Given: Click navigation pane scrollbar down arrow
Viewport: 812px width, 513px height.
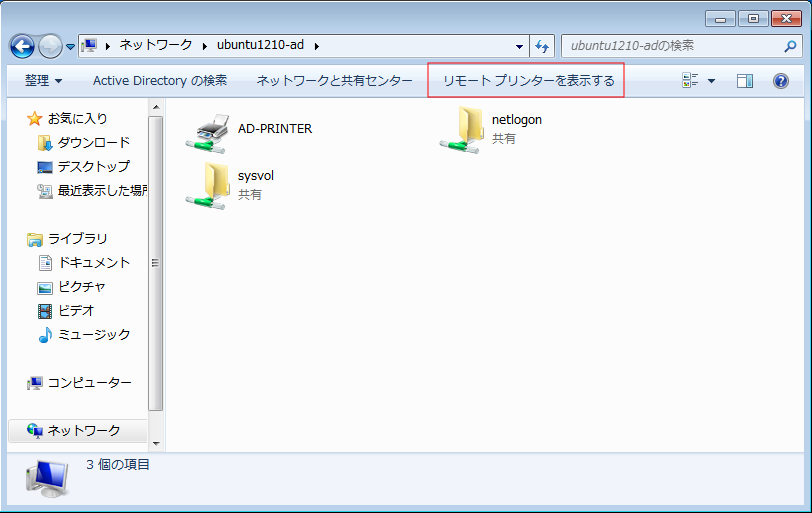Looking at the screenshot, I should [156, 444].
